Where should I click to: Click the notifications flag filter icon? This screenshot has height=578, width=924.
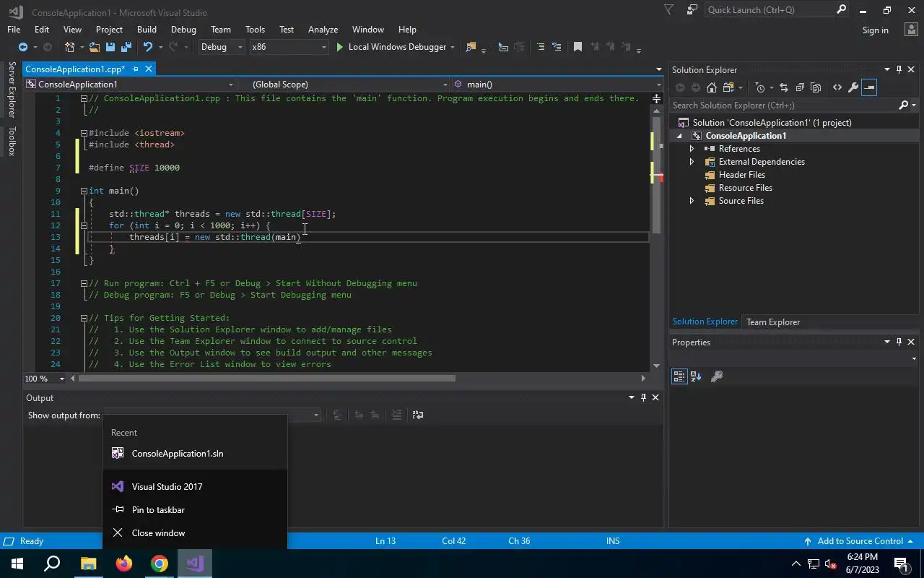point(669,10)
